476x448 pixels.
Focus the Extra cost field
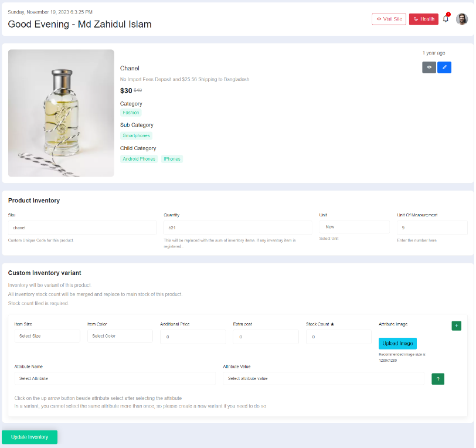click(x=266, y=337)
